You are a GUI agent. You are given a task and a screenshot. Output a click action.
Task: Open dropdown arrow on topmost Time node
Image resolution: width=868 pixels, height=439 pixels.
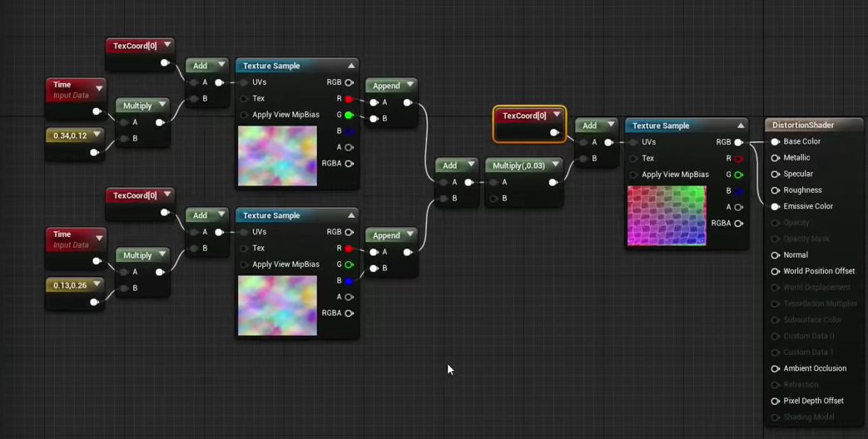click(x=99, y=88)
